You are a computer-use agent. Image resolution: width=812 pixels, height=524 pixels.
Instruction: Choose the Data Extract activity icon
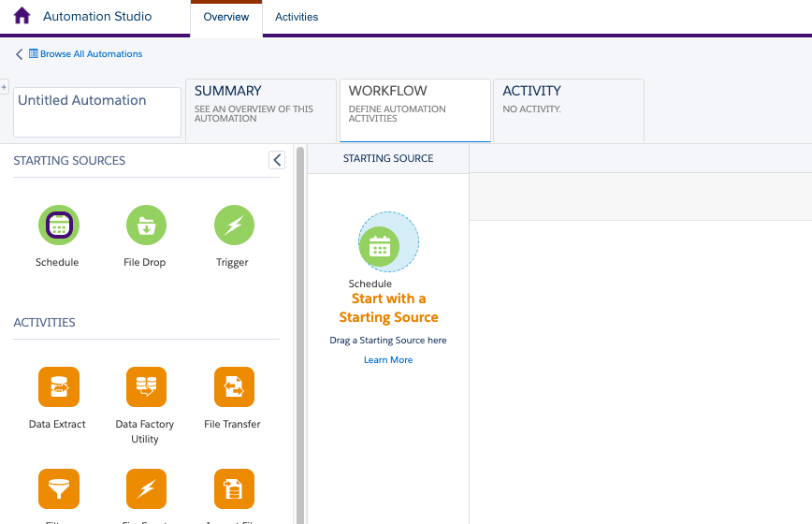(x=59, y=386)
